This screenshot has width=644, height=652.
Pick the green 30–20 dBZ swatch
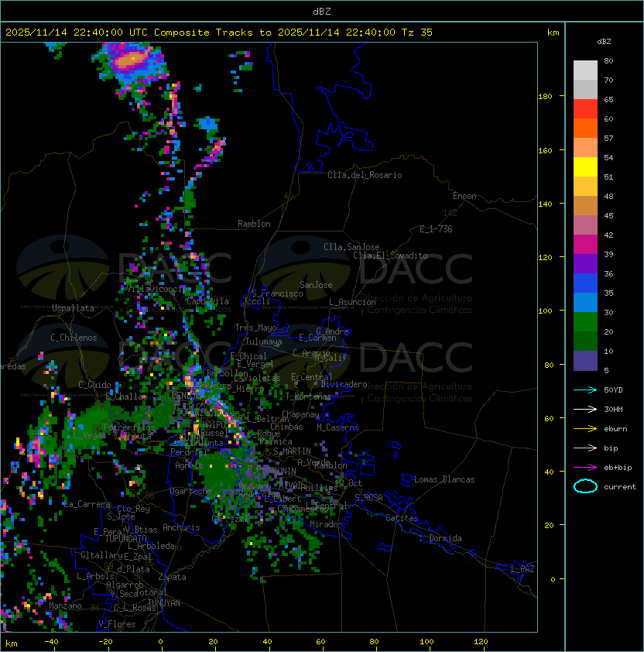585,322
